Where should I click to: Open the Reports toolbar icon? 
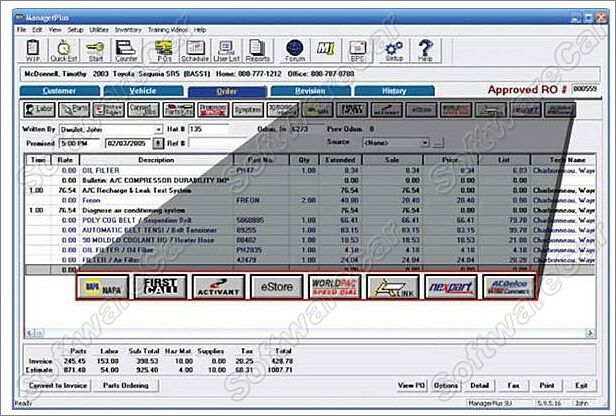point(258,49)
